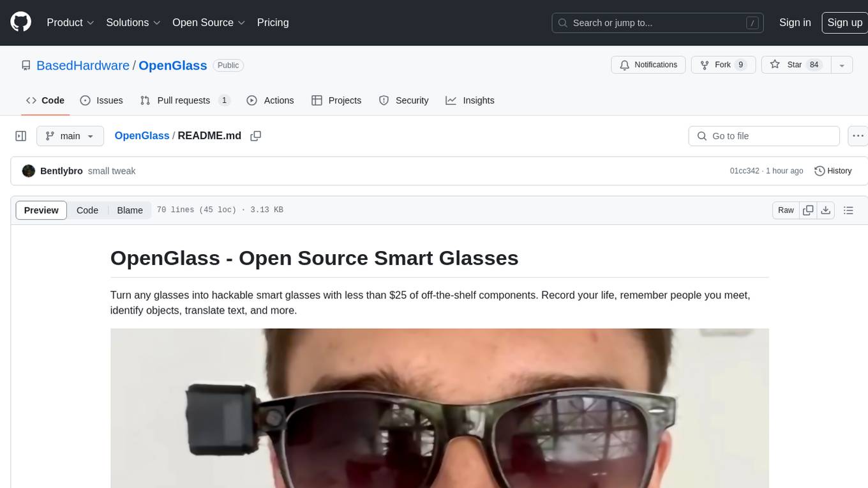The height and width of the screenshot is (488, 868).
Task: Select the Projects tab
Action: click(336, 100)
